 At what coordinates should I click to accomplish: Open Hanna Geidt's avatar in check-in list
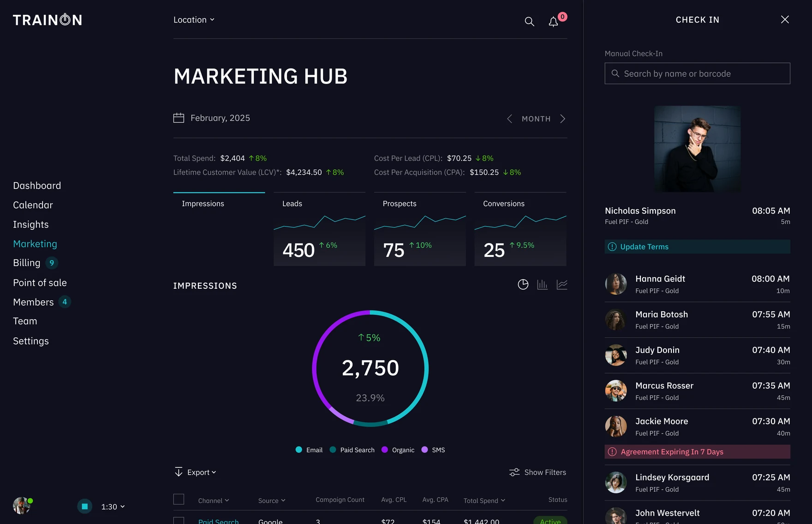click(x=616, y=284)
